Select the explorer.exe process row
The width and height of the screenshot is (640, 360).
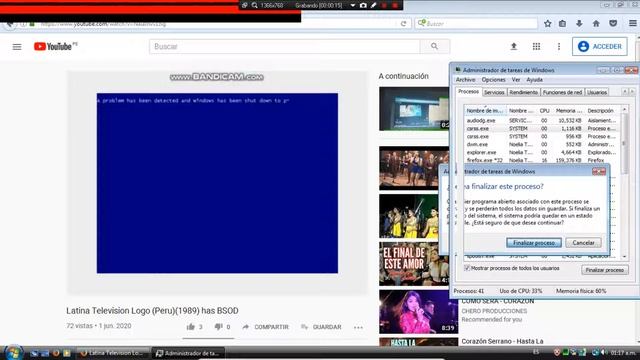coord(542,152)
